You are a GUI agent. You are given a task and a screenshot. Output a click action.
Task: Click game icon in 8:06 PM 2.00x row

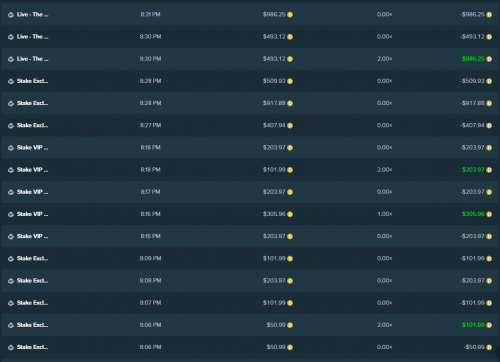point(11,325)
